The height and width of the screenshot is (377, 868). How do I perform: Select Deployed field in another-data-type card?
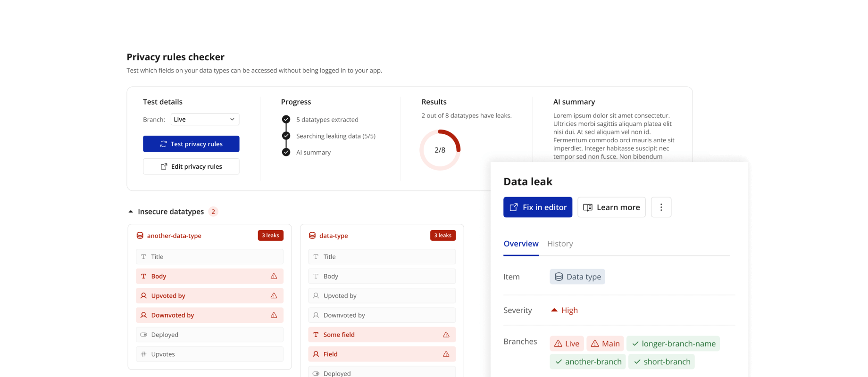[209, 335]
